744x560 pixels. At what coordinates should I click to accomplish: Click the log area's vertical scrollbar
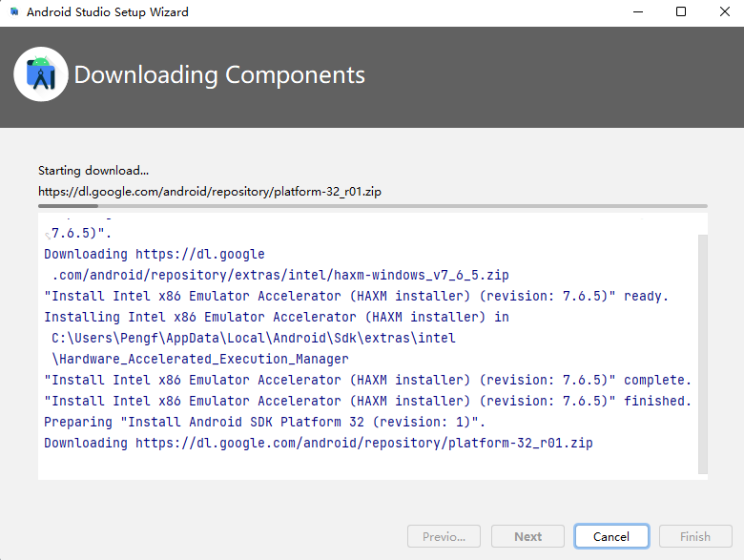point(703,353)
